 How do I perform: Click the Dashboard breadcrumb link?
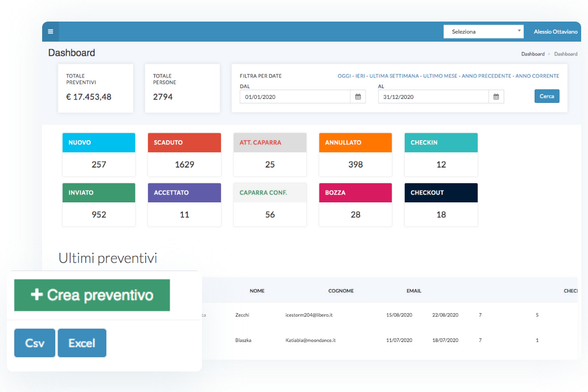pyautogui.click(x=533, y=54)
